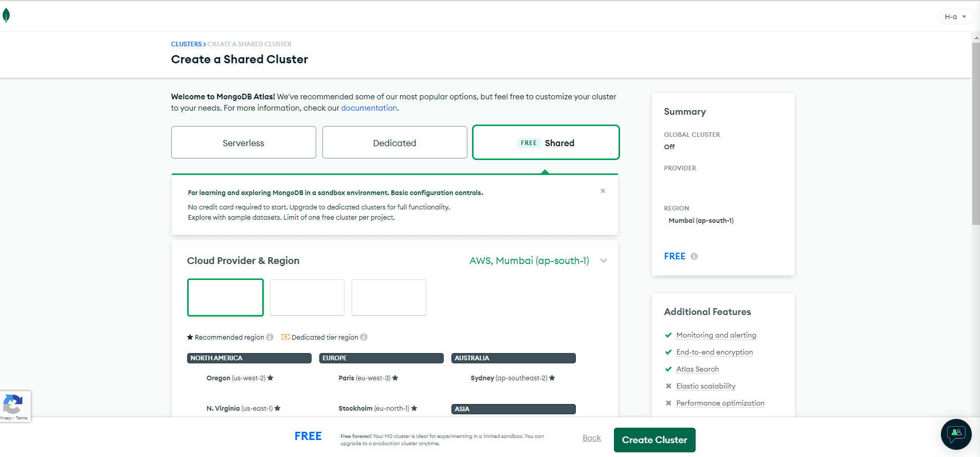Click the Recommended region star legend icon

coord(190,337)
